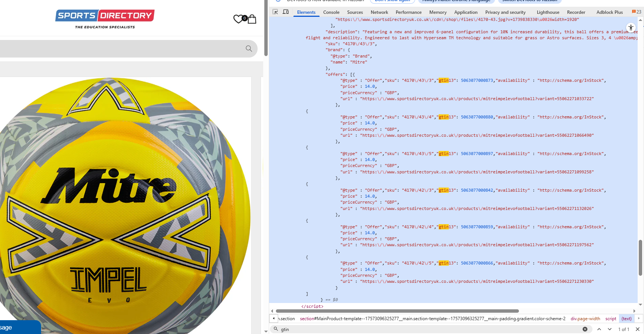Viewport: 644px width, 334px height.
Task: Close the DevTools find bar
Action: [x=638, y=329]
